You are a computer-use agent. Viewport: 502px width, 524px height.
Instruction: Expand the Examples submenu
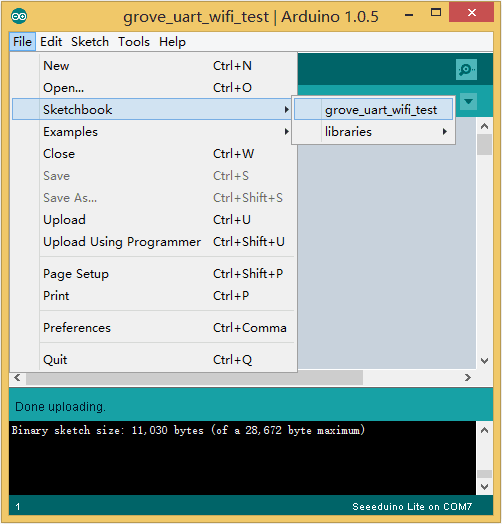click(x=154, y=132)
